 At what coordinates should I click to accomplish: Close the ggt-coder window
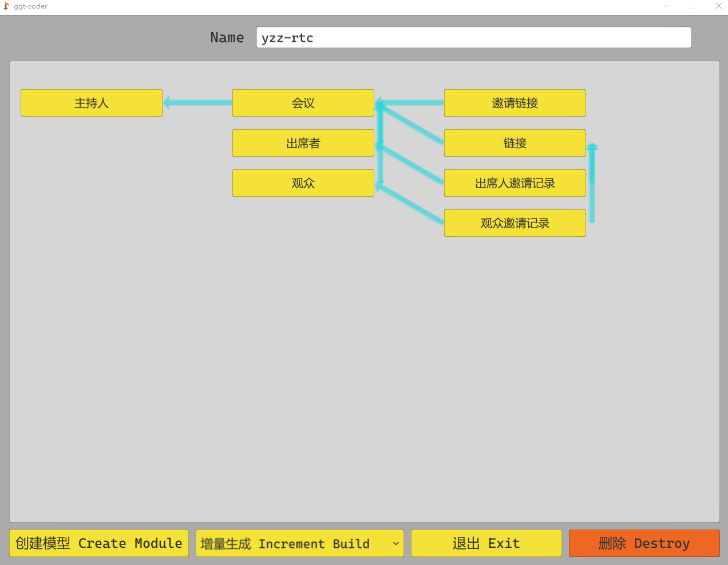718,6
